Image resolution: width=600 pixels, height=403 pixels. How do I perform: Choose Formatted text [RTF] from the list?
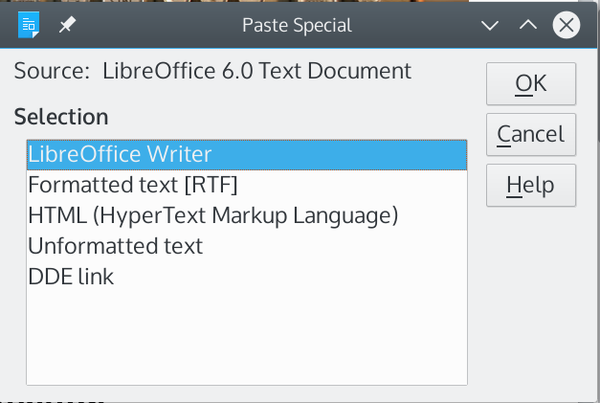133,185
